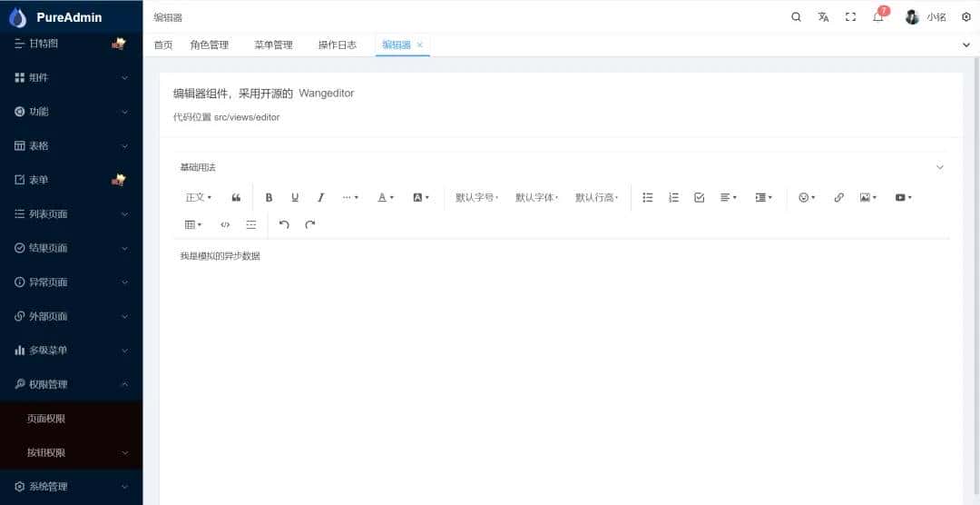
Task: Open the tabs dropdown arrow at right
Action: click(966, 45)
